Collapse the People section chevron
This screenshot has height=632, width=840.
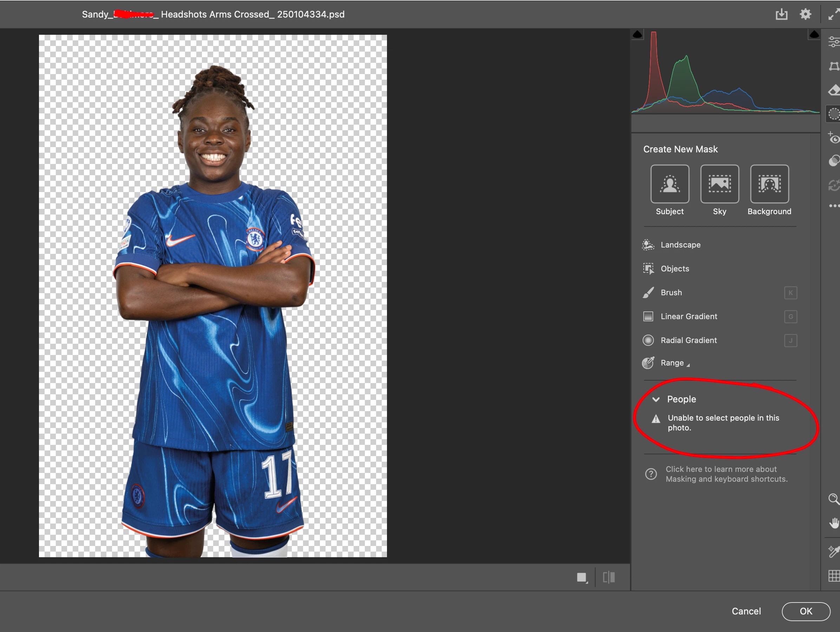pos(656,399)
